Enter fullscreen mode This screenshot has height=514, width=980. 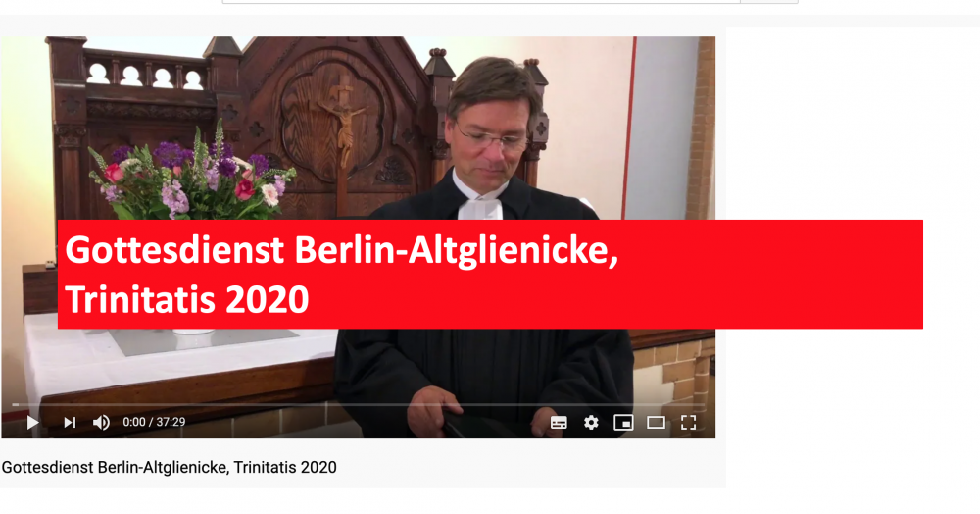point(688,423)
